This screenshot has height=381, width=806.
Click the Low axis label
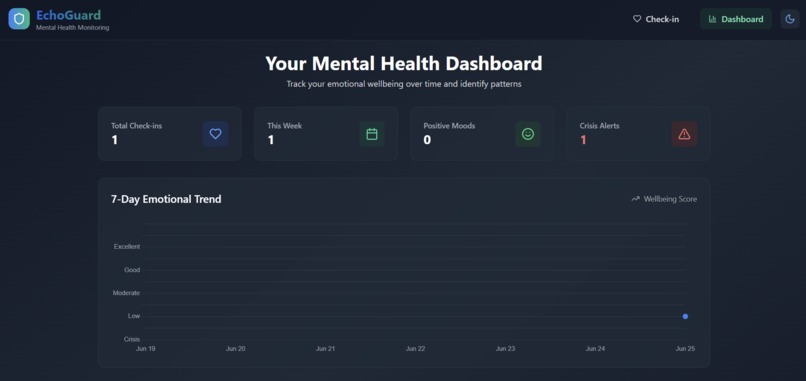134,316
